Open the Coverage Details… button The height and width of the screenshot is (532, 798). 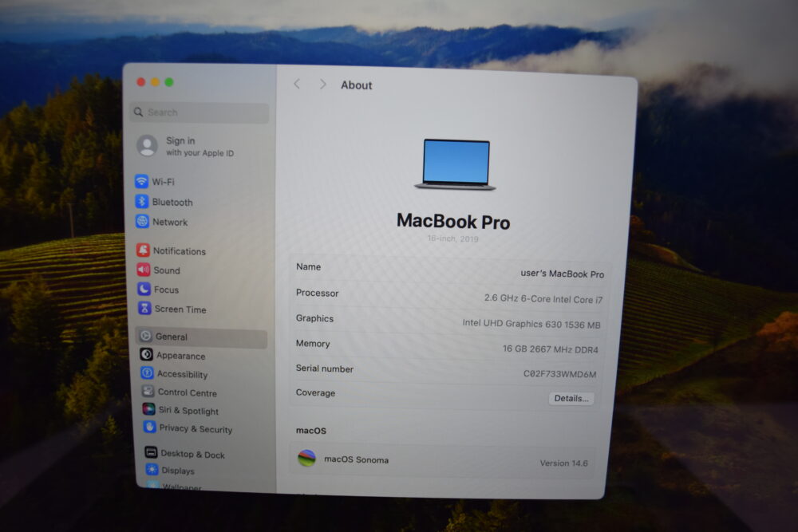coord(571,398)
